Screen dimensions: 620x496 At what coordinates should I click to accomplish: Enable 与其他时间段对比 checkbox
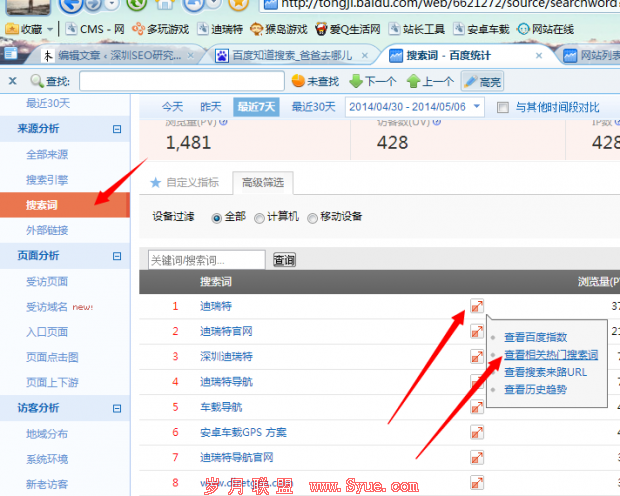[503, 107]
